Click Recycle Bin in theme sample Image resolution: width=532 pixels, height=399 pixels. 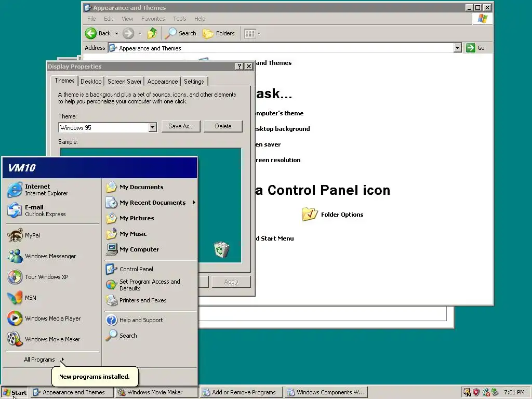pyautogui.click(x=221, y=249)
